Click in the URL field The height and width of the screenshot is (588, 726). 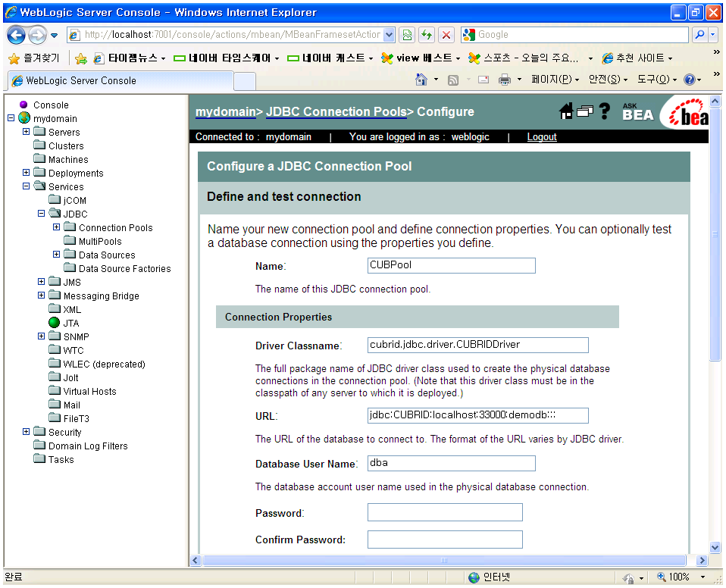click(478, 415)
